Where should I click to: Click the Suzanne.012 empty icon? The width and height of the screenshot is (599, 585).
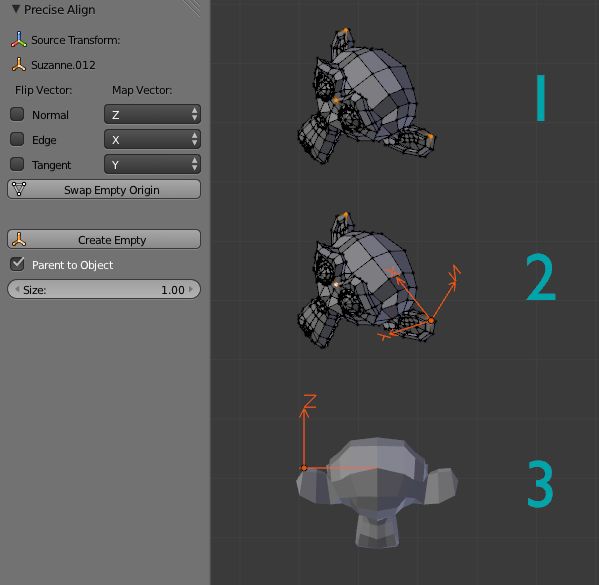tap(19, 65)
